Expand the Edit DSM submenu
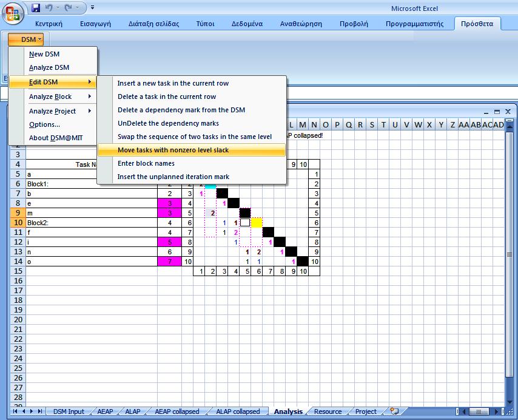This screenshot has width=518, height=420. click(x=53, y=82)
